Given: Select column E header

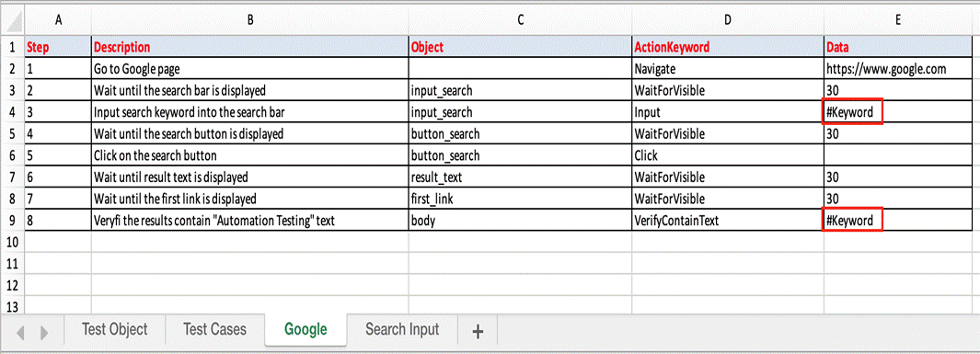Looking at the screenshot, I should pos(898,20).
